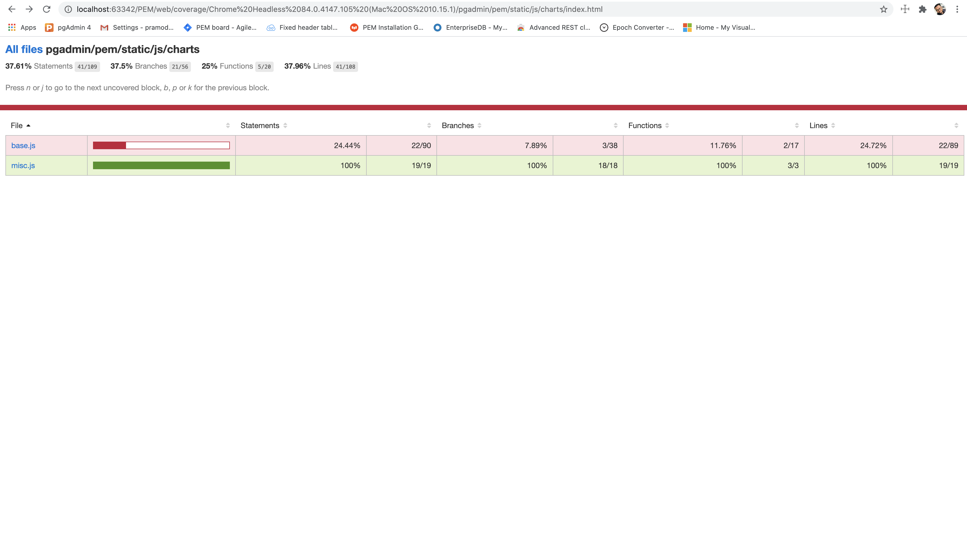
Task: Open the Chrome three-dot menu
Action: point(957,9)
